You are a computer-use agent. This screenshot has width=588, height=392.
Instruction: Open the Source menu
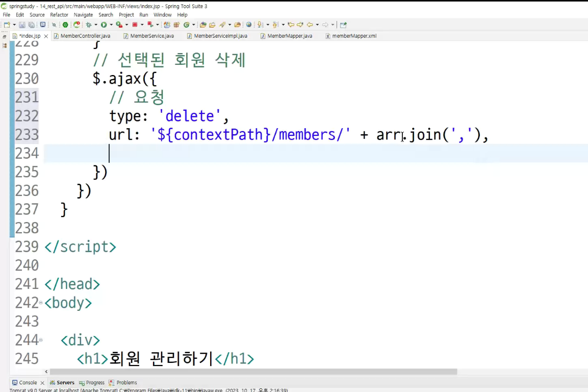tap(37, 15)
